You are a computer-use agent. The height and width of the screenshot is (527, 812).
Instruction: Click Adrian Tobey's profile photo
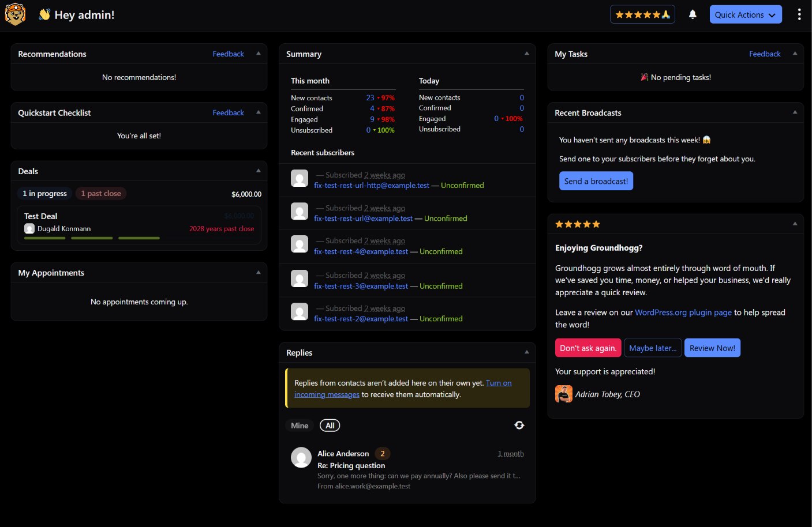(564, 394)
